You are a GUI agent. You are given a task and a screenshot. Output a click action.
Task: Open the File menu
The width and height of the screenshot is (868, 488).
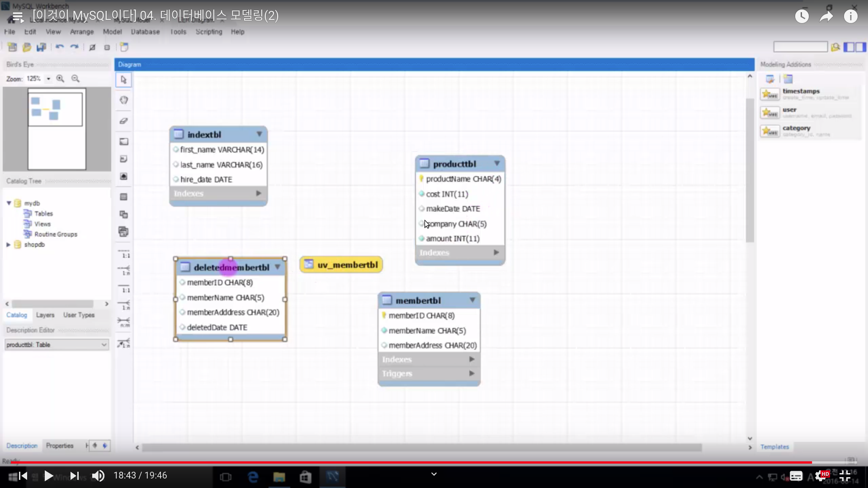9,32
